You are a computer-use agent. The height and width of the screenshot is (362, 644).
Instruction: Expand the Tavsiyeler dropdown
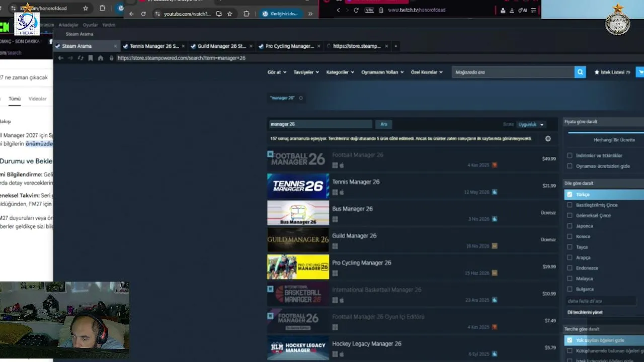[x=306, y=72]
